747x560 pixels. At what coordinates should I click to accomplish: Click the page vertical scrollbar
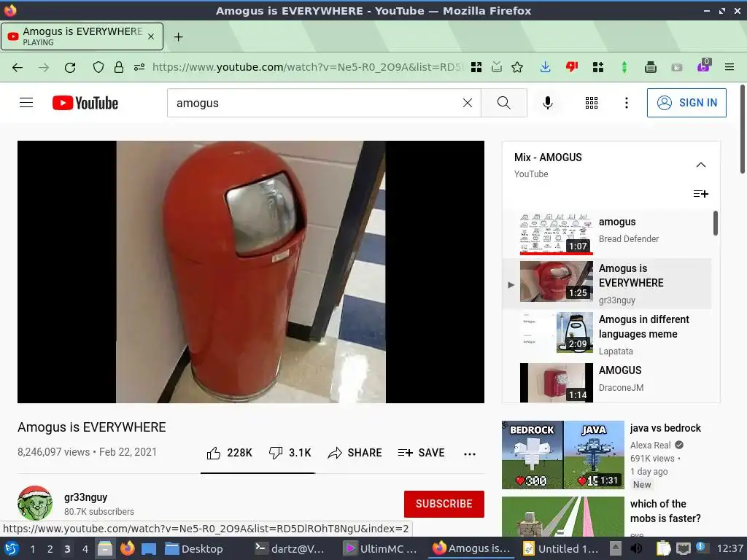(x=742, y=128)
